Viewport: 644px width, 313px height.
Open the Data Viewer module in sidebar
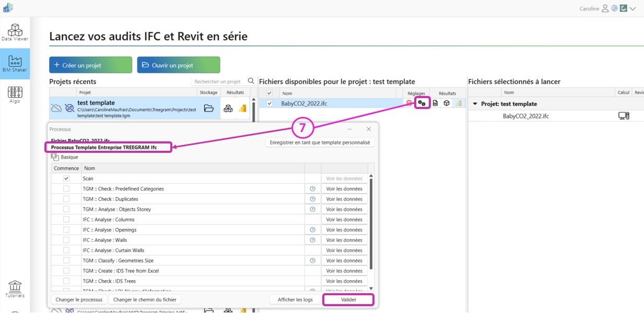click(15, 32)
